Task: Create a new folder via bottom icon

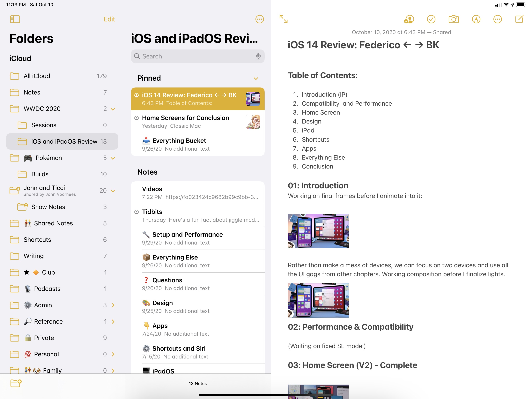Action: point(16,383)
